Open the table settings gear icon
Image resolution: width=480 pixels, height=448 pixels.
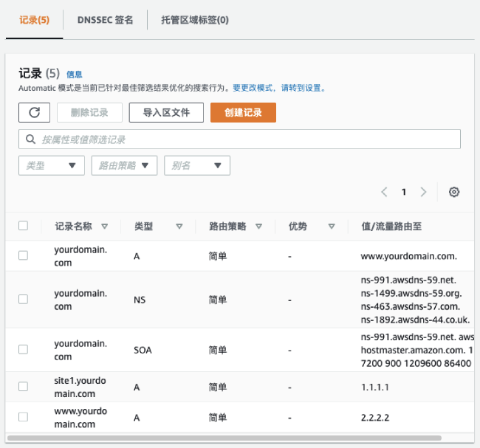pos(454,192)
